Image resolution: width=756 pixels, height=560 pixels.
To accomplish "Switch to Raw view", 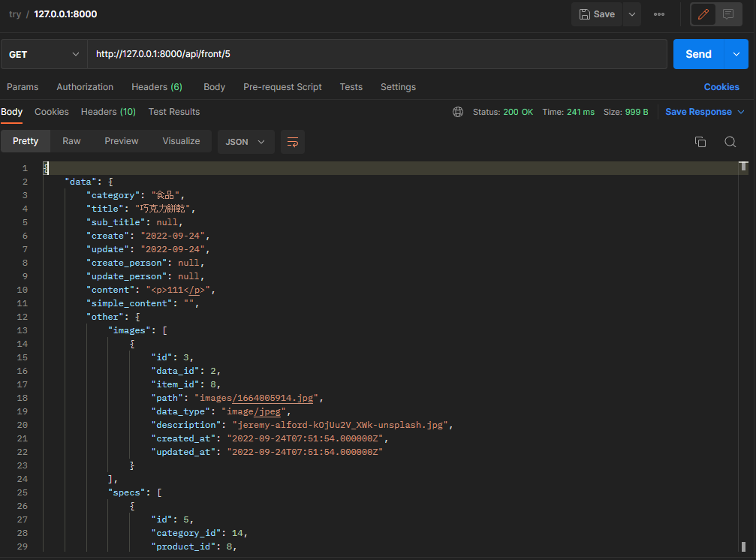I will 71,141.
